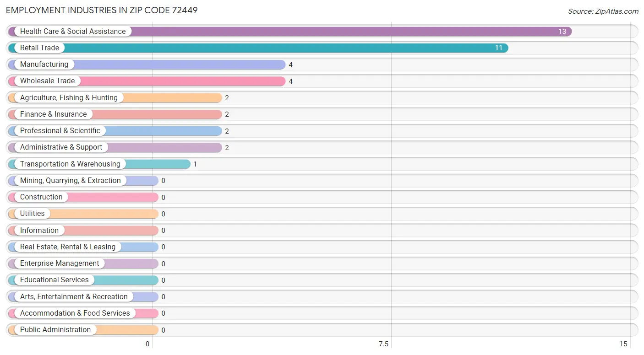Image resolution: width=644 pixels, height=355 pixels.
Task: Click value 1 next to Transportation & Warehousing bar
Action: pos(195,164)
